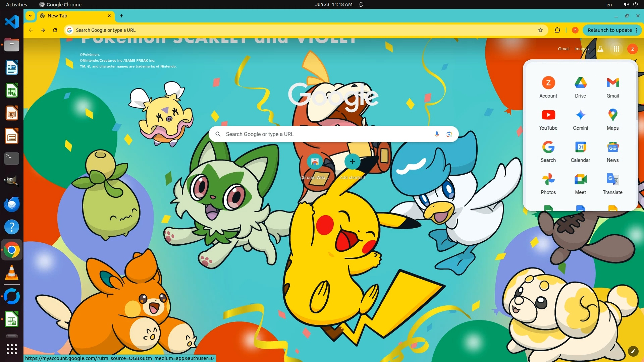This screenshot has height=362, width=644.
Task: Click Relaunch to update button
Action: (x=609, y=30)
